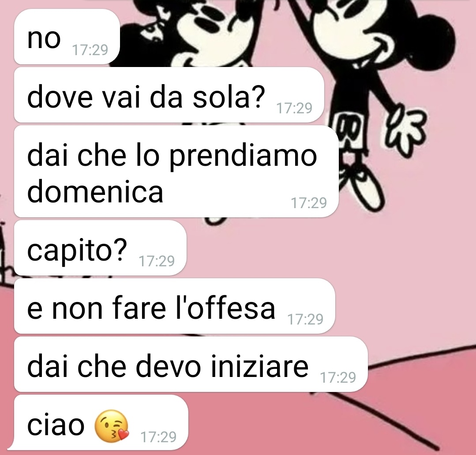
Task: Tap the "capito?" message bubble
Action: 100,248
